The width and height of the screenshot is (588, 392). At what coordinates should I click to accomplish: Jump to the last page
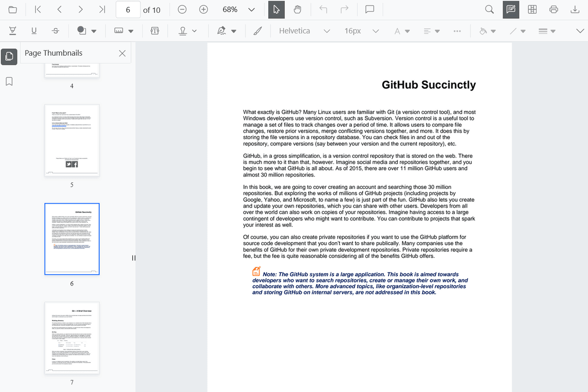[102, 10]
